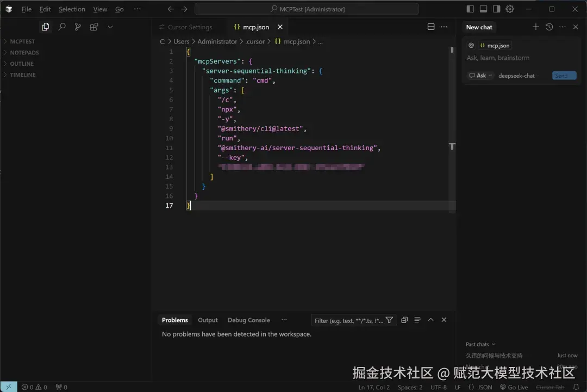The height and width of the screenshot is (392, 587).
Task: Toggle the split editor icon
Action: [x=431, y=26]
